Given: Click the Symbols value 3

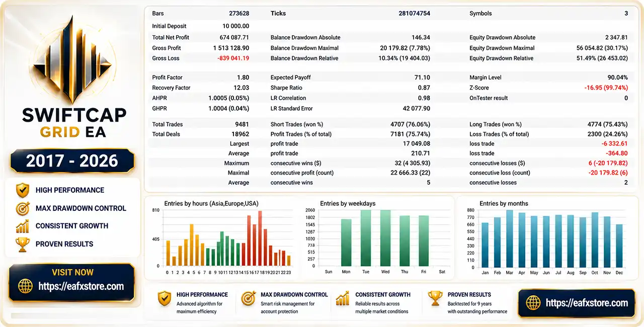Looking at the screenshot, I should tap(626, 14).
